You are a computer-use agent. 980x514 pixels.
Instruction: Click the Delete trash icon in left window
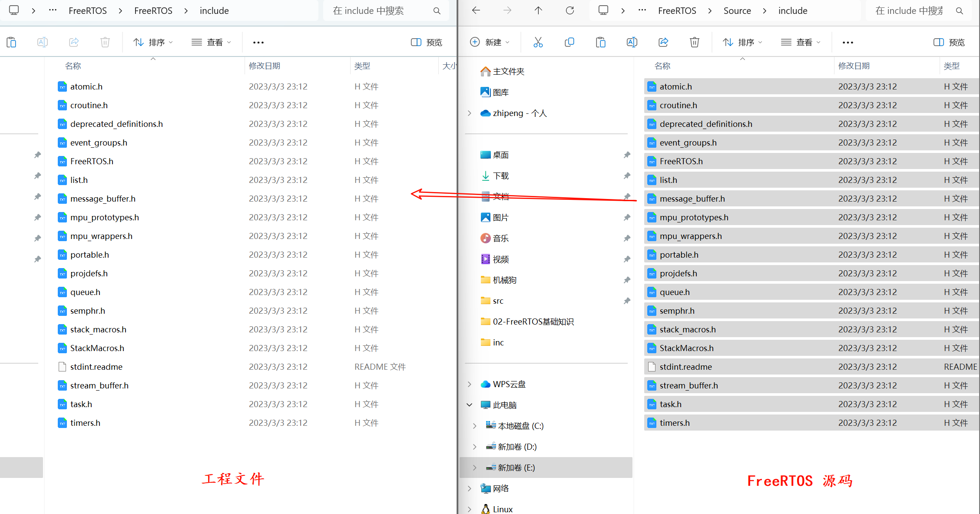(105, 42)
